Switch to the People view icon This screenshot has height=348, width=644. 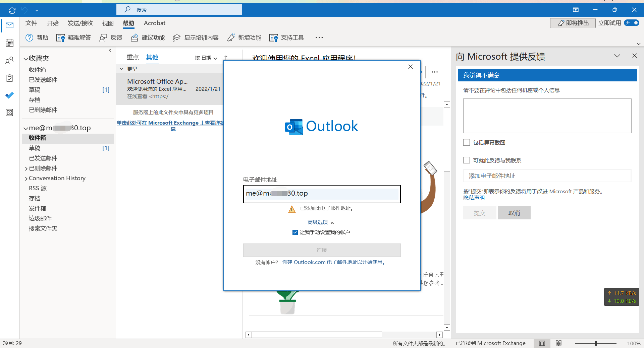click(x=9, y=60)
